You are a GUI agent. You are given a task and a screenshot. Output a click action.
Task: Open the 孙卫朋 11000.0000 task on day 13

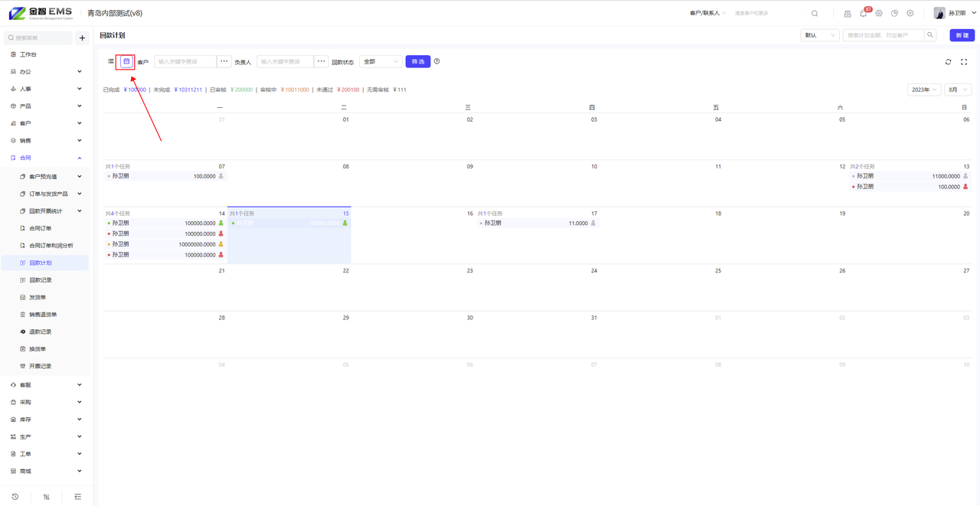(x=910, y=176)
